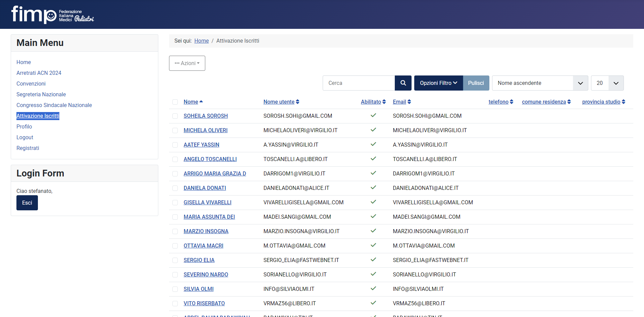Check the box for SERGIO ELIA
Viewport: 644px width, 317px height.
click(175, 260)
